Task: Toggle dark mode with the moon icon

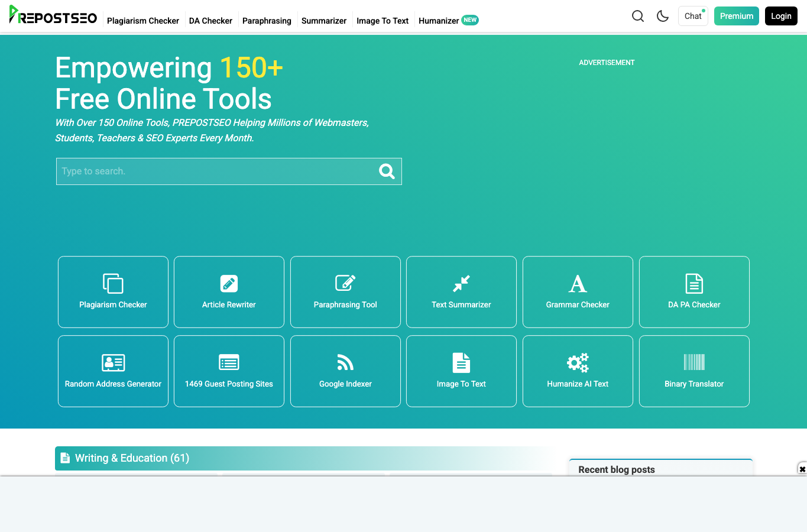Action: [x=663, y=16]
